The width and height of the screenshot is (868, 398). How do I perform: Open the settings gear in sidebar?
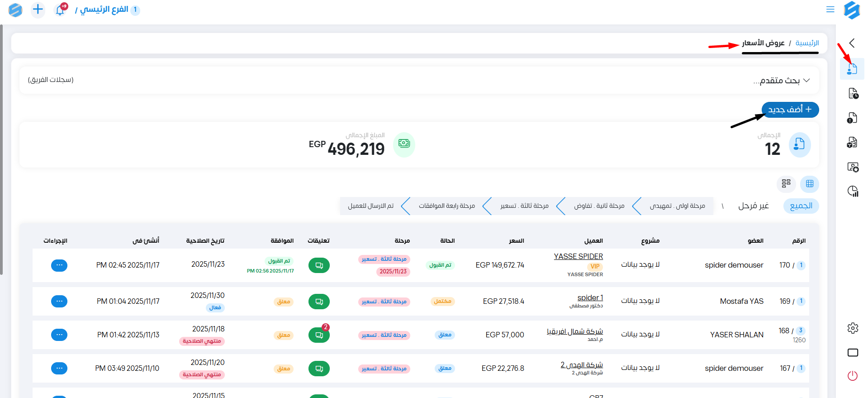point(853,328)
